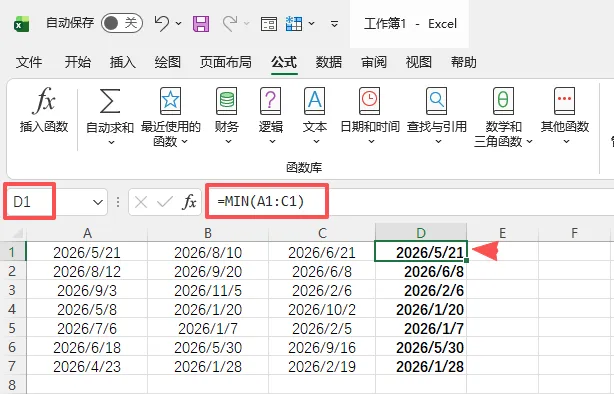Click cell A5 with 2026/7/6

coord(87,328)
